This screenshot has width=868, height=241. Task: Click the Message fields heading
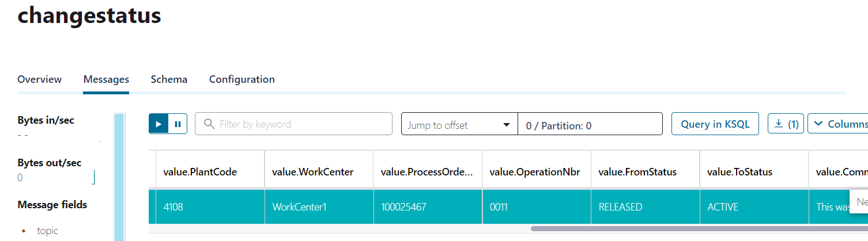(x=52, y=205)
